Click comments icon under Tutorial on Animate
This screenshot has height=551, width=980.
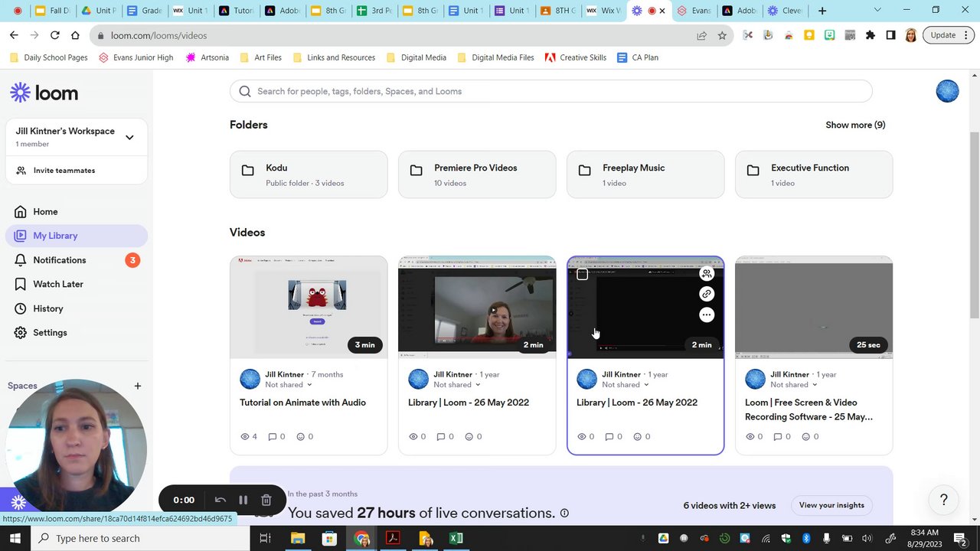[272, 436]
